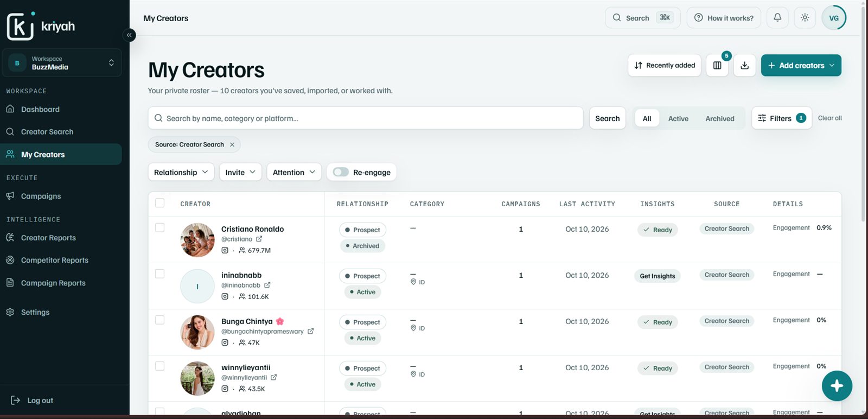Screen dimensions: 868x419
Task: Click the Search button next to the search field
Action: (608, 118)
